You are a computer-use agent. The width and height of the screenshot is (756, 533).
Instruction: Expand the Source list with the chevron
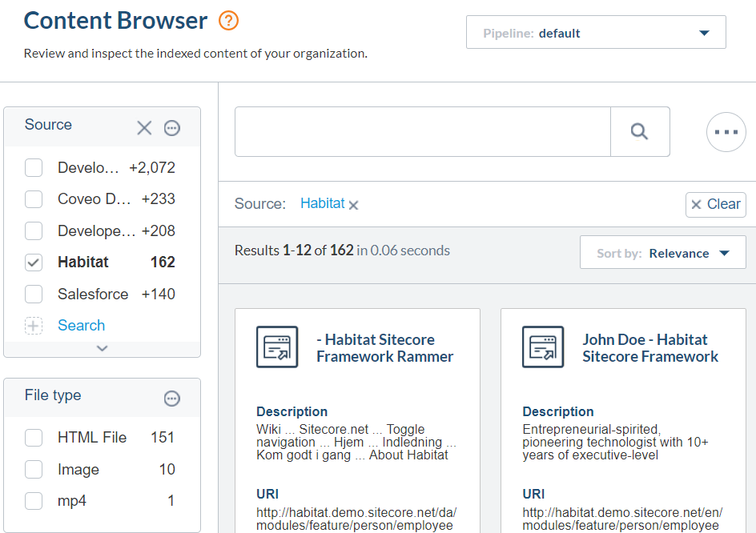(102, 348)
